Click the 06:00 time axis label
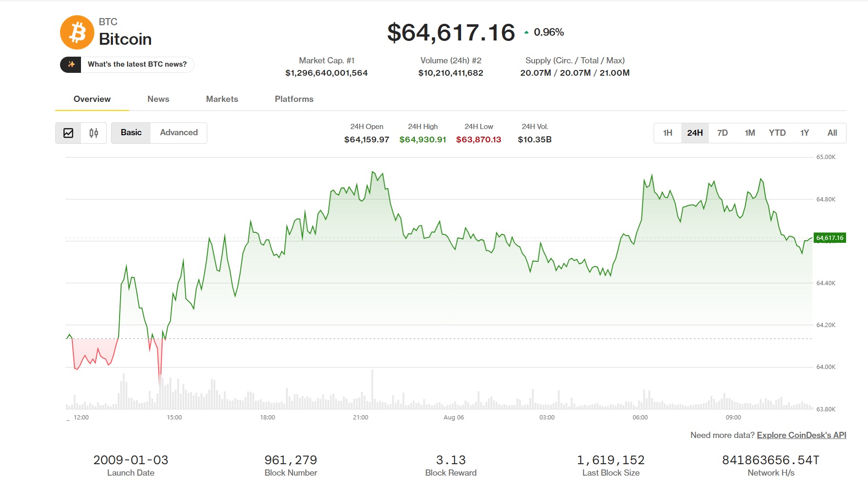Image resolution: width=868 pixels, height=488 pixels. click(640, 418)
